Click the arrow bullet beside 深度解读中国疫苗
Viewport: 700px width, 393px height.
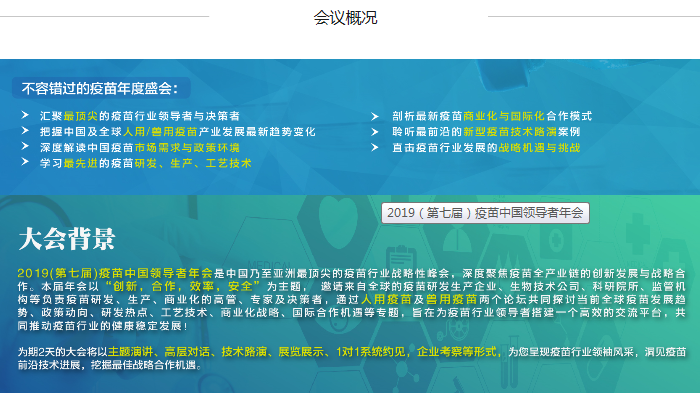coord(25,146)
